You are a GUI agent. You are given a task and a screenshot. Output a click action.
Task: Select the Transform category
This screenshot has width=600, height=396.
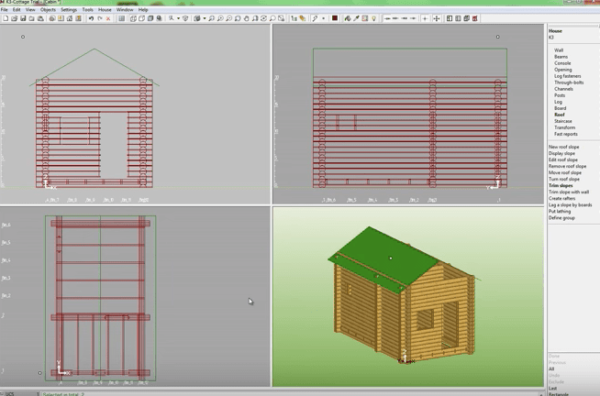[x=565, y=127]
